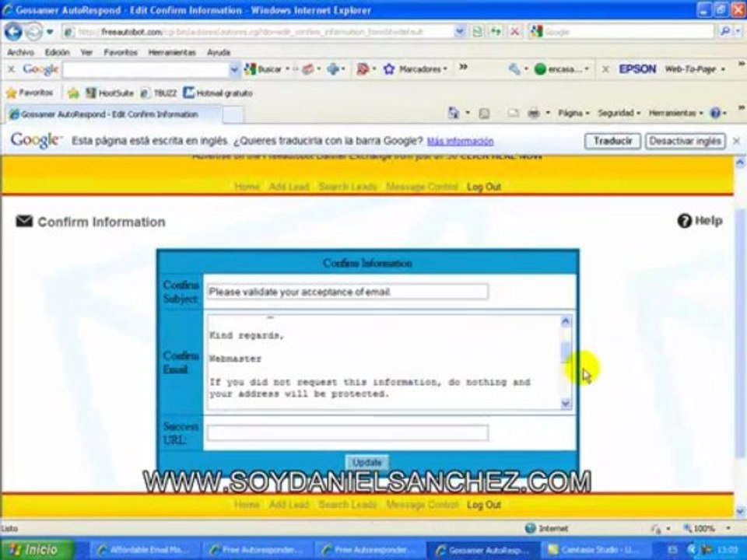
Task: Click the top Home navigation link
Action: pos(247,187)
